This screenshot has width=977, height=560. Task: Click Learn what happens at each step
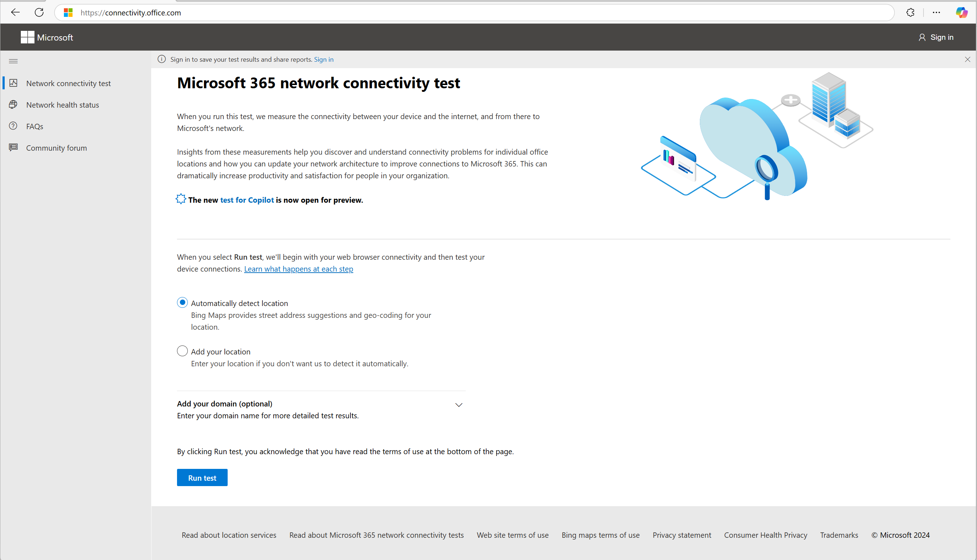(299, 269)
